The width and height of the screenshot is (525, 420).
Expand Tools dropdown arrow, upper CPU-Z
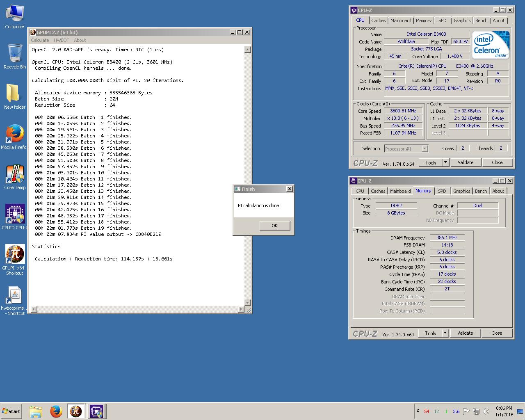[x=445, y=162]
